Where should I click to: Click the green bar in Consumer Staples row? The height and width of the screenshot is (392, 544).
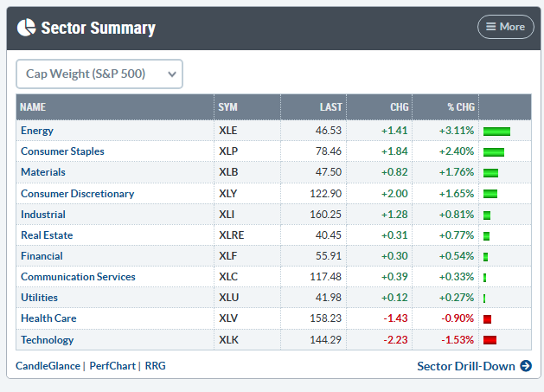[x=494, y=152]
